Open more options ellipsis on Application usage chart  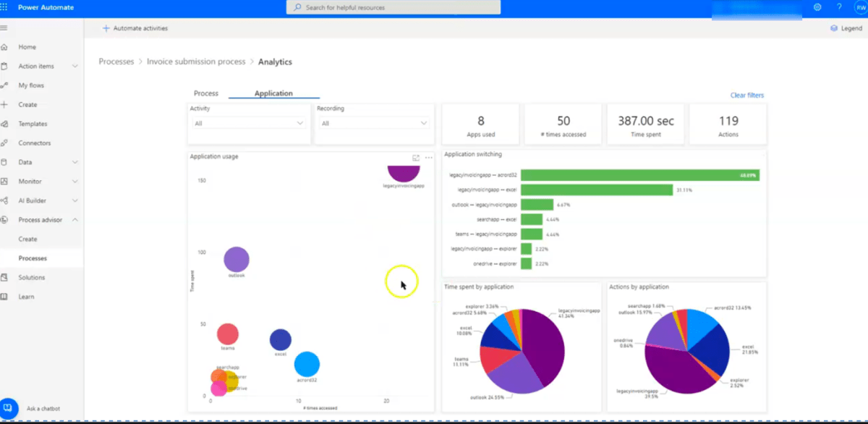(428, 157)
